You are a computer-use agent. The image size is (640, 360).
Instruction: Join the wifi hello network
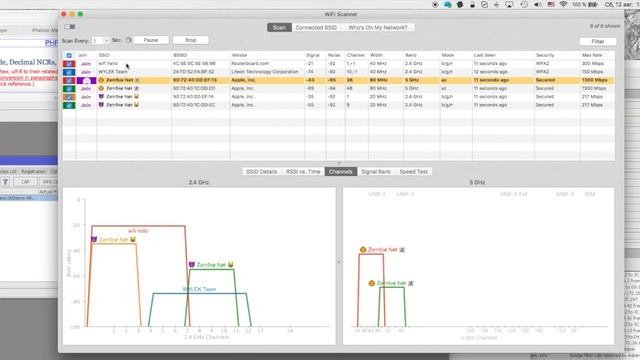pos(86,64)
